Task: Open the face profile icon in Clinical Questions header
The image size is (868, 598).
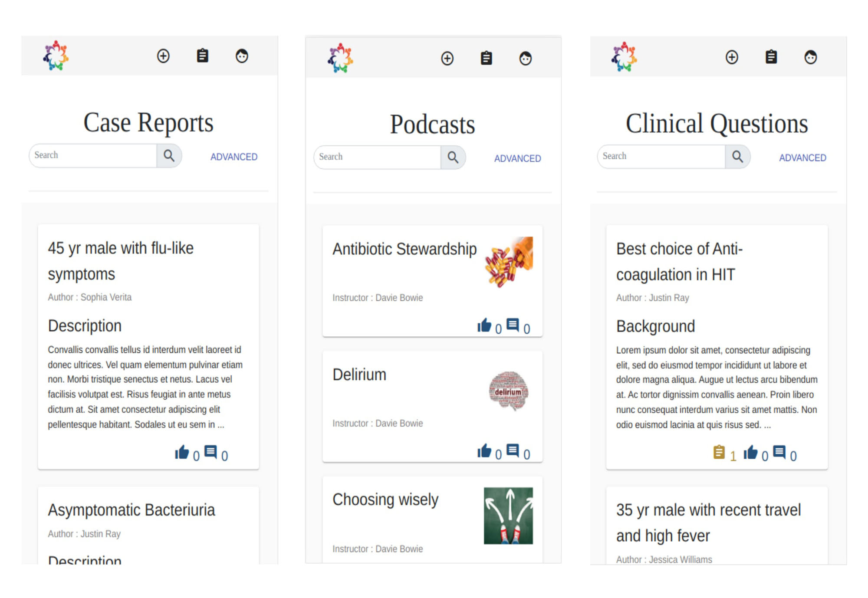Action: tap(810, 57)
